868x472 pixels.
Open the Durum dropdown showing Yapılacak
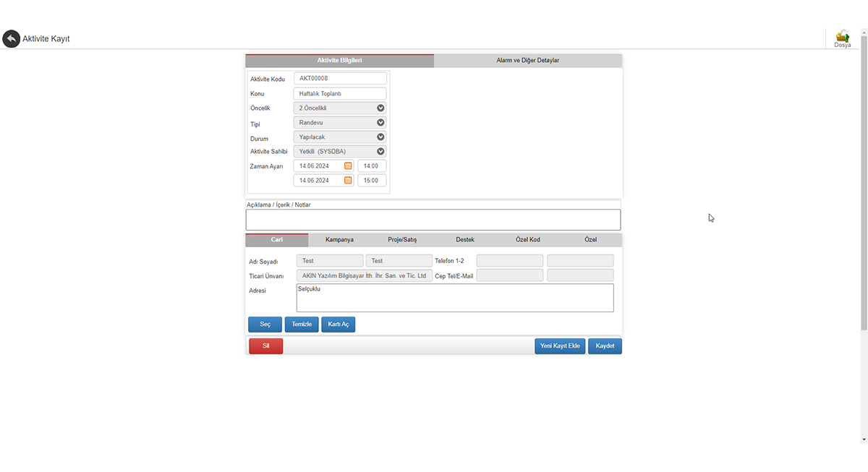(x=380, y=137)
